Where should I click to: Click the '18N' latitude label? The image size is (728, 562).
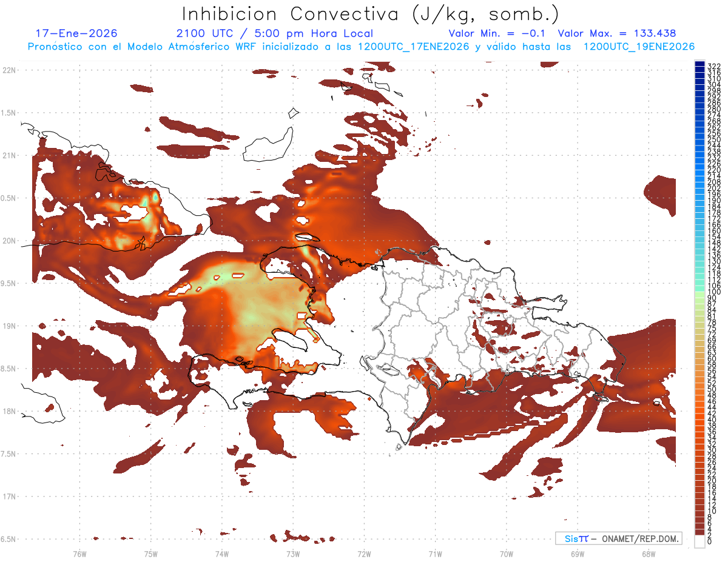10,412
